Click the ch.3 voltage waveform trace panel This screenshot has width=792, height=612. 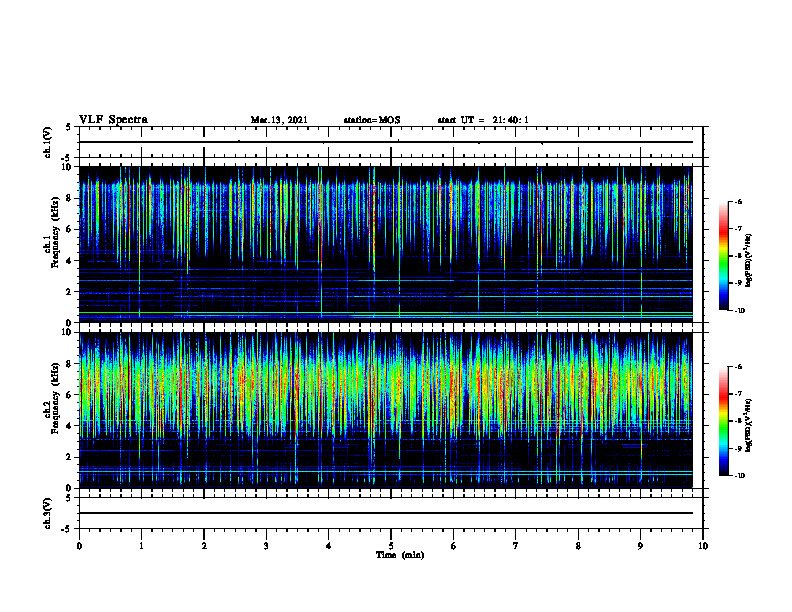click(391, 513)
